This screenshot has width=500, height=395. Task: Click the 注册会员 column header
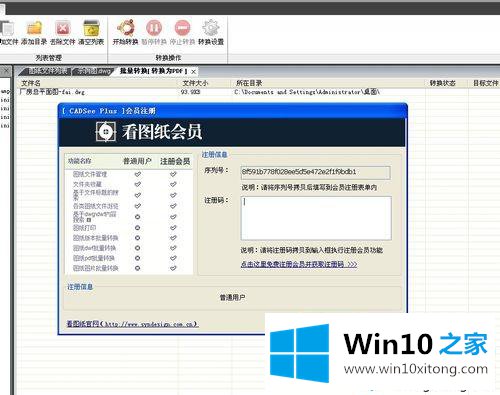tap(175, 161)
